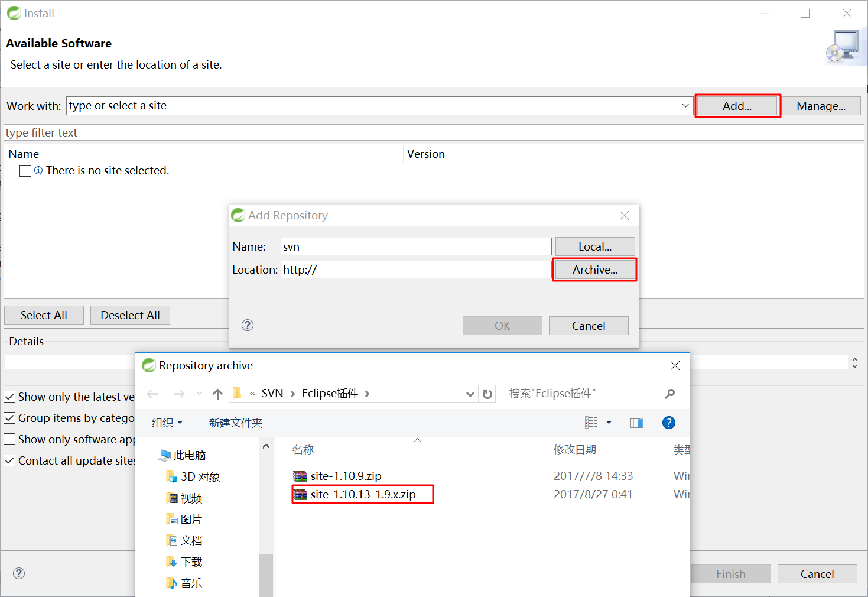This screenshot has width=868, height=597.
Task: Expand address bar path history dropdown
Action: point(470,394)
